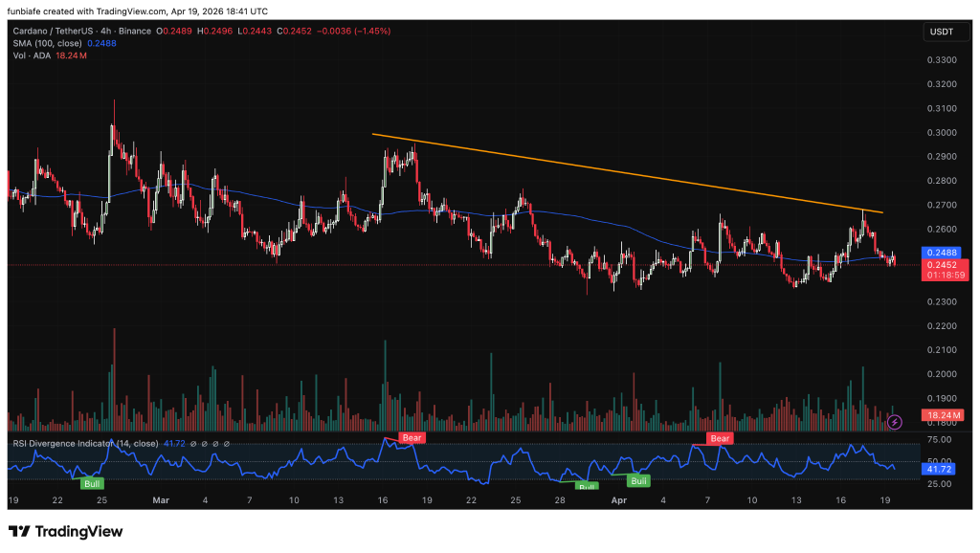This screenshot has width=980, height=553.
Task: Click the TradingView logo at bottom left
Action: point(66,531)
